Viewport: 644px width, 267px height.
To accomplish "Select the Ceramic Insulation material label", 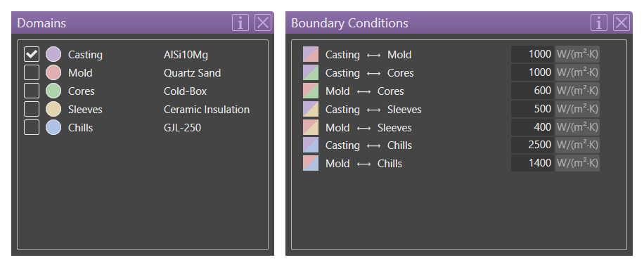I will [207, 110].
